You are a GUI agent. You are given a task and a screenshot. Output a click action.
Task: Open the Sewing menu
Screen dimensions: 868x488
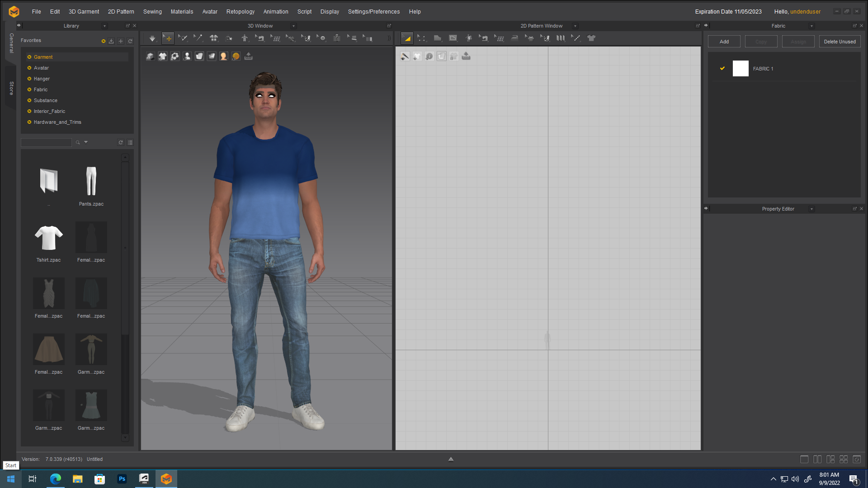click(152, 12)
